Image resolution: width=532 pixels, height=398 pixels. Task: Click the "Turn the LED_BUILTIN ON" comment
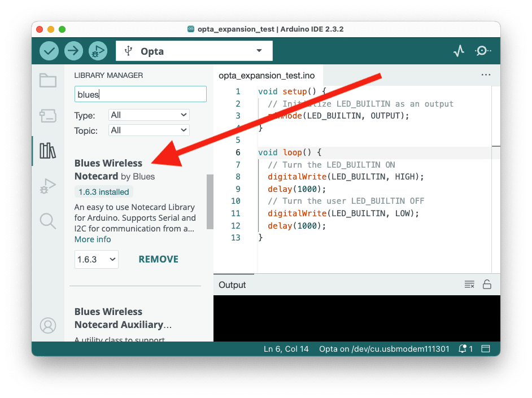[331, 165]
